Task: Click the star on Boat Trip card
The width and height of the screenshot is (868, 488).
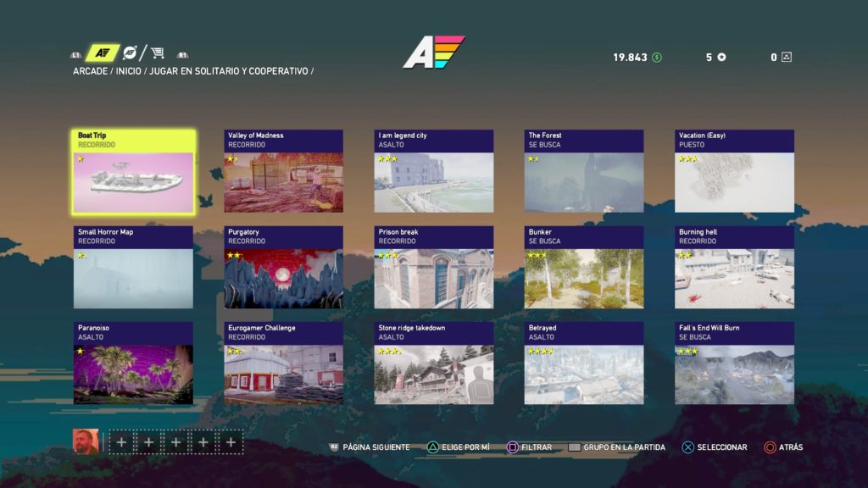Action: [81, 159]
